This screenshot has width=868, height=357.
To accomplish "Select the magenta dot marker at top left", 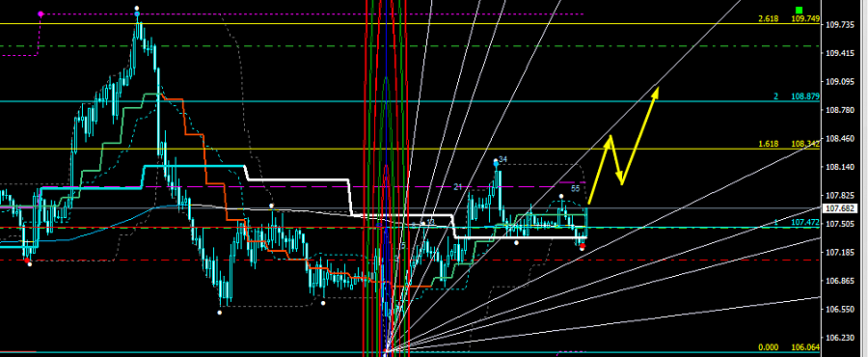I will (41, 14).
